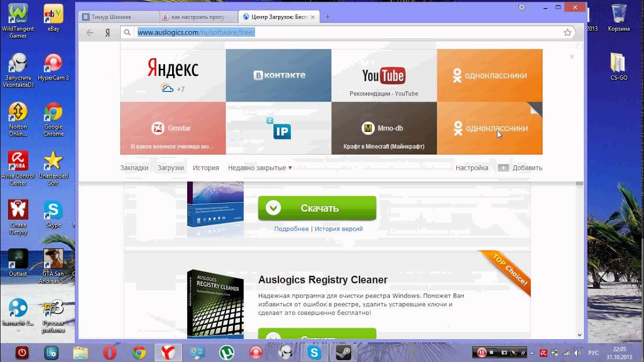Viewport: 644px width, 362px height.
Task: Click the green Скачать download button
Action: click(317, 208)
